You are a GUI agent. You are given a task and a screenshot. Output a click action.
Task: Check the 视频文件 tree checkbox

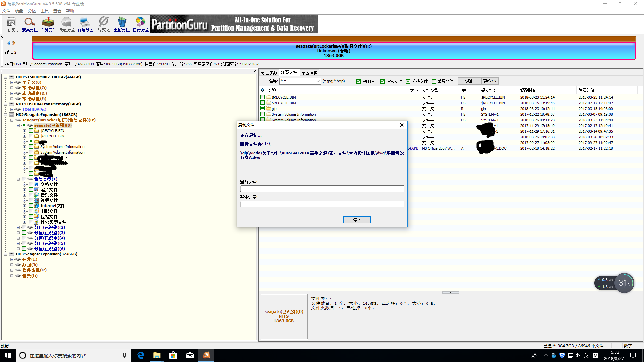(x=31, y=200)
